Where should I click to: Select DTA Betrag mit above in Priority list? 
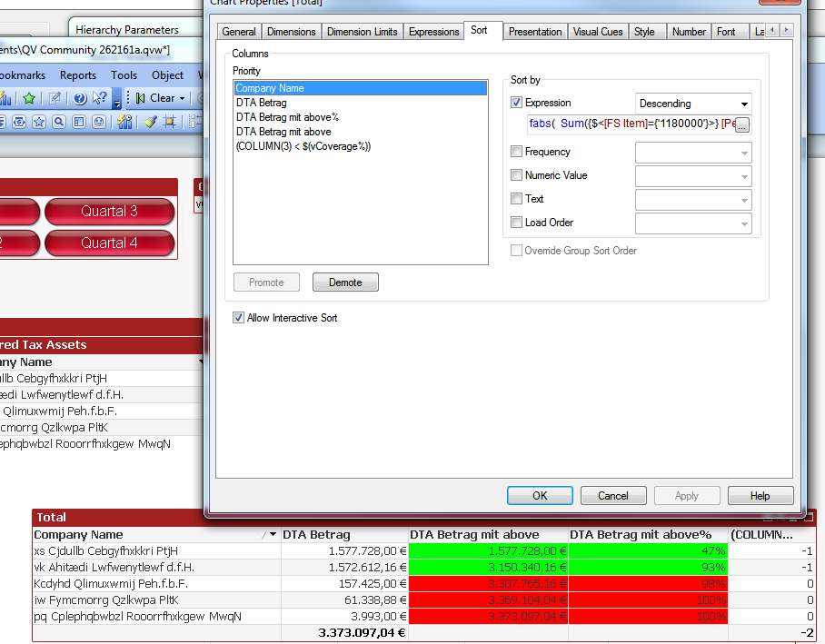pos(361,132)
